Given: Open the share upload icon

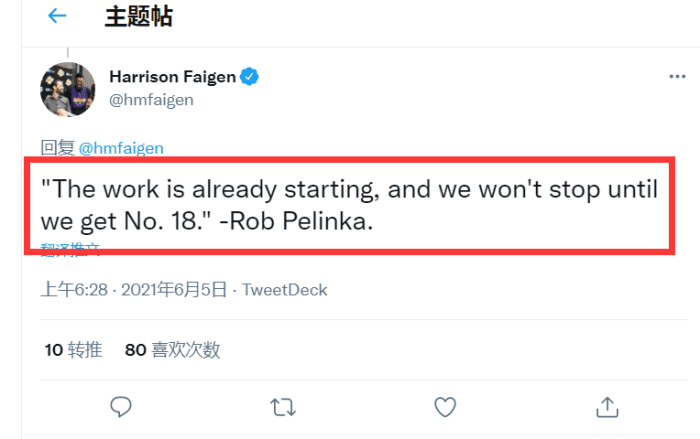Looking at the screenshot, I should point(606,406).
